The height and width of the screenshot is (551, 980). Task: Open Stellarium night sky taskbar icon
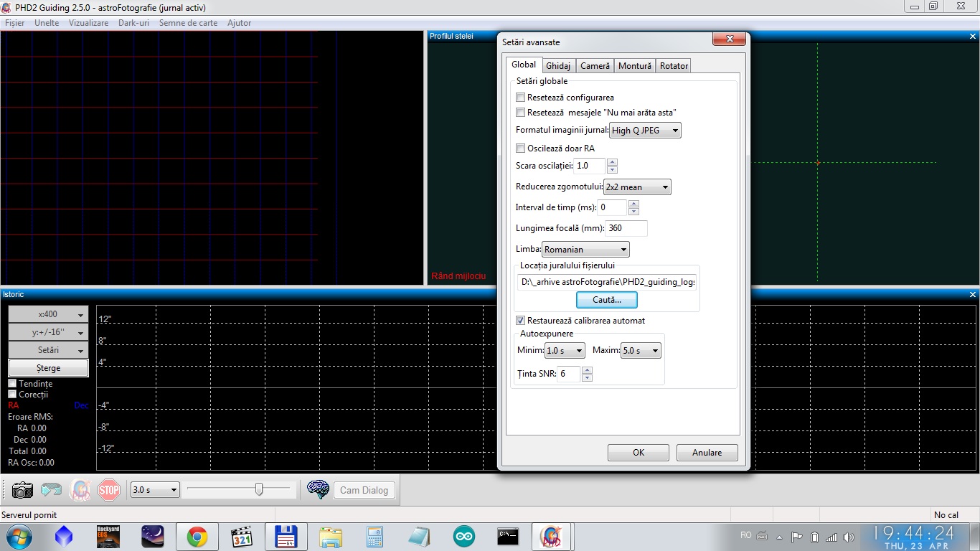coord(153,537)
